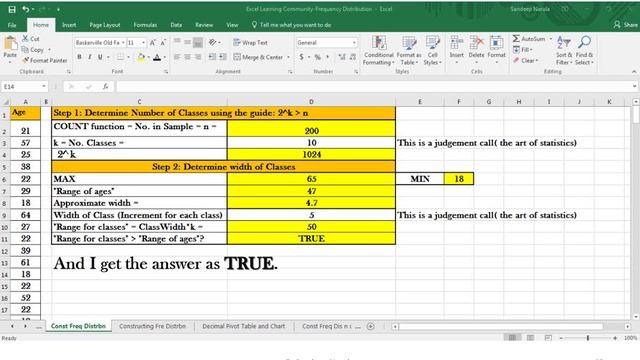Screen dimensions: 640x360
Task: Open the View ribbon tab
Action: coord(232,25)
